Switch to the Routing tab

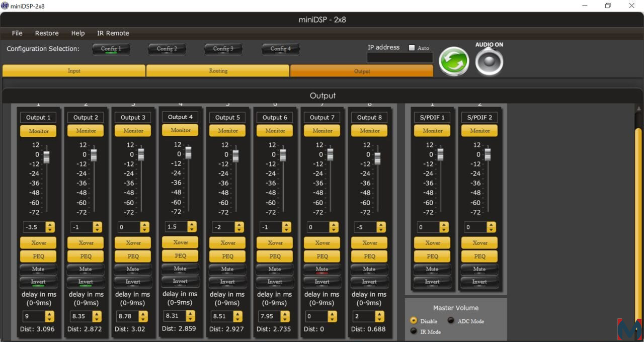[x=218, y=71]
